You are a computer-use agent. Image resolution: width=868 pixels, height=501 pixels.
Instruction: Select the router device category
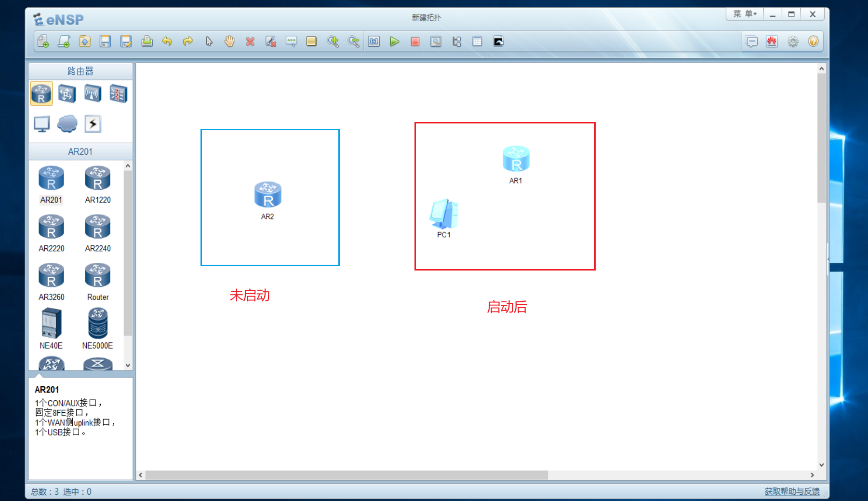(41, 94)
